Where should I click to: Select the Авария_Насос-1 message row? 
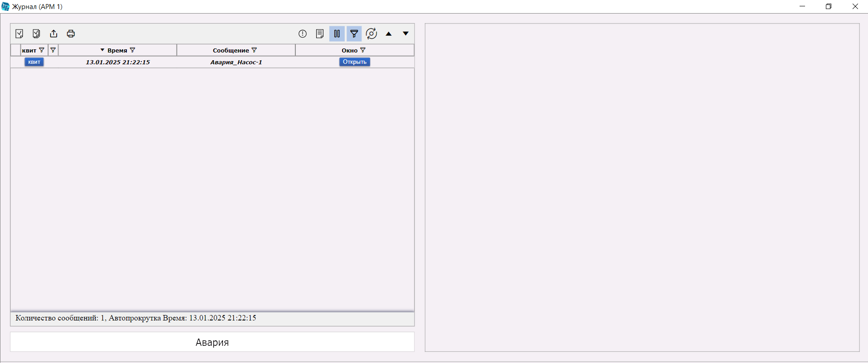coord(236,62)
